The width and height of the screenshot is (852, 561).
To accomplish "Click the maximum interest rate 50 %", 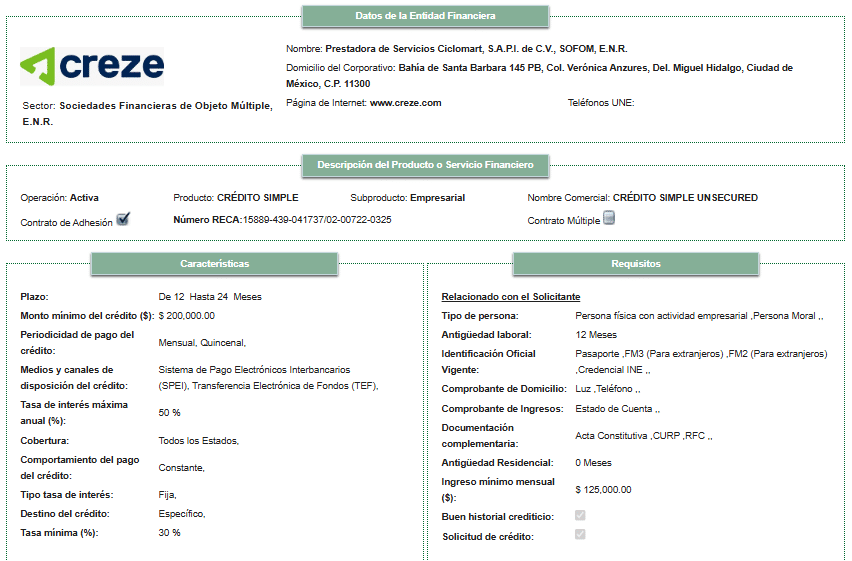I will click(170, 413).
